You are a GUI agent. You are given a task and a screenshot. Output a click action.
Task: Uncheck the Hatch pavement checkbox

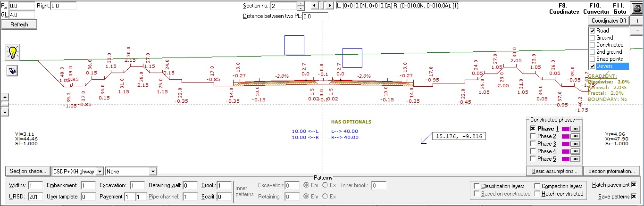634,185
